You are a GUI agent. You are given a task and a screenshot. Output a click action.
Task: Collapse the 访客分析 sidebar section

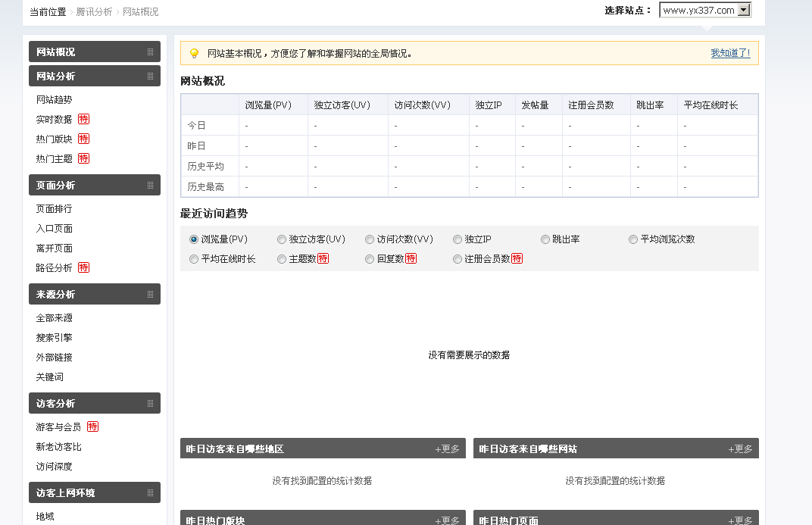[x=95, y=403]
